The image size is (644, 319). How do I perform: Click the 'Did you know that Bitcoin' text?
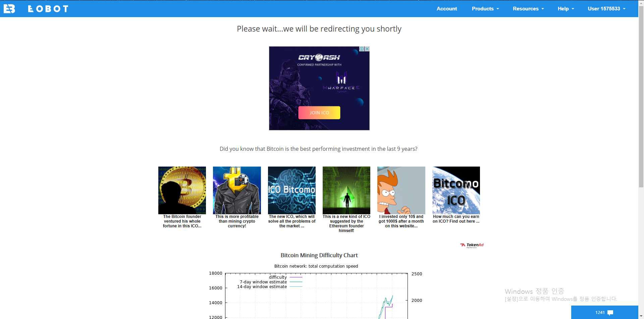[x=319, y=149]
